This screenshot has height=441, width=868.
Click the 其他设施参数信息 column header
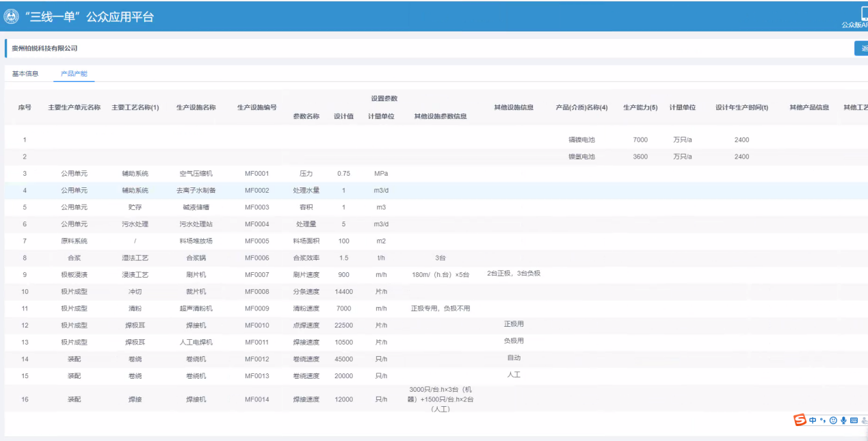pos(440,116)
